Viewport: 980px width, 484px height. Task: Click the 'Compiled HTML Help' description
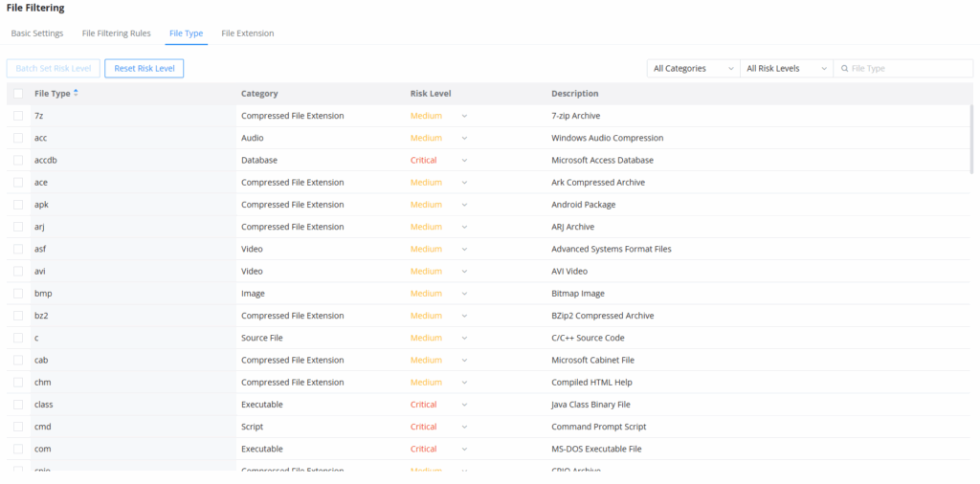pyautogui.click(x=591, y=383)
